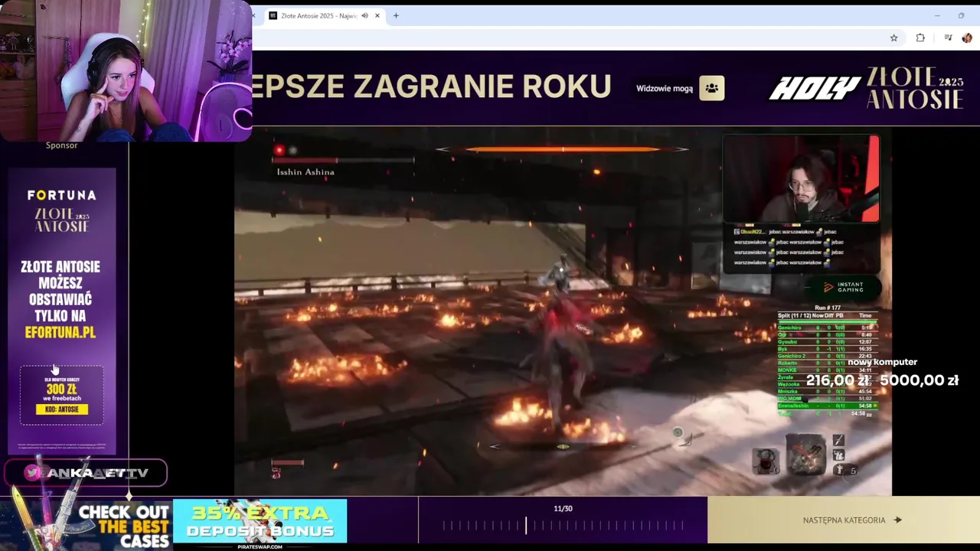Click the ANKAAETTV Twitter handle badge
The image size is (980, 551).
click(86, 473)
